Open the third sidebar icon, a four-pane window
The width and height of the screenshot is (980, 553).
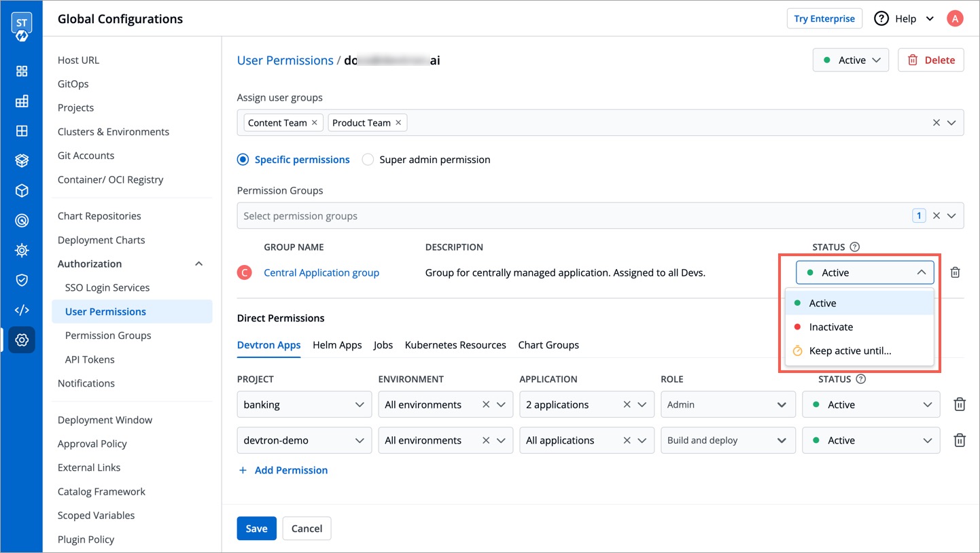point(22,131)
